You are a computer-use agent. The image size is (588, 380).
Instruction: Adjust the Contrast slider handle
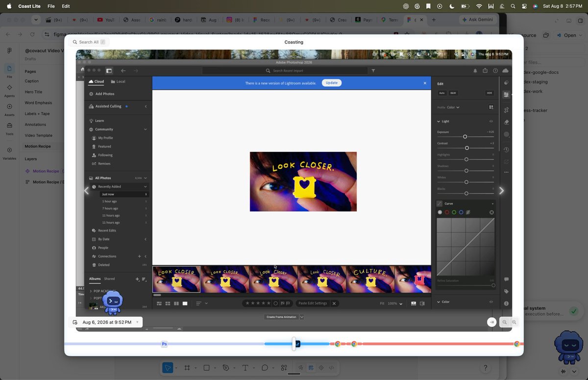coord(467,148)
